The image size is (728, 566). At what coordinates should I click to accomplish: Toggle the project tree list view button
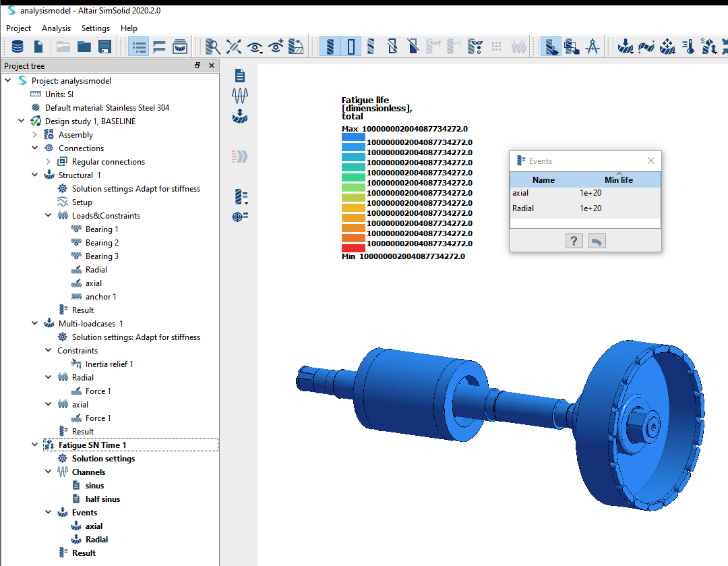click(x=138, y=47)
